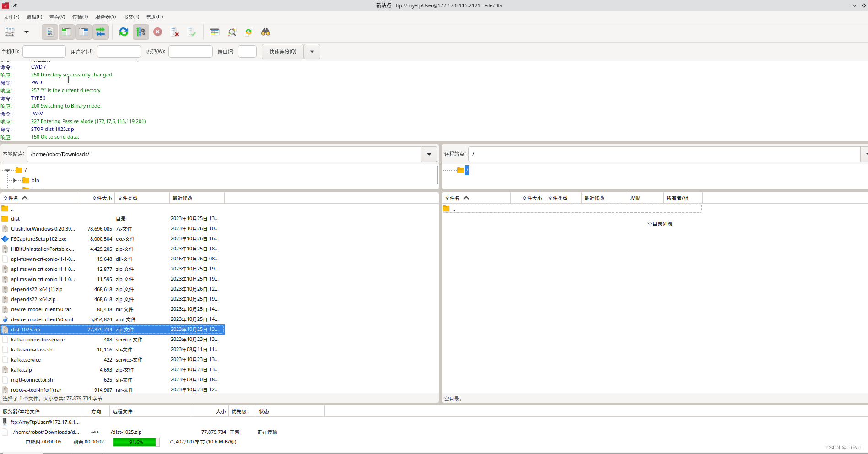Expand the bin folder tree node
Viewport: 868px width, 454px height.
click(x=15, y=180)
